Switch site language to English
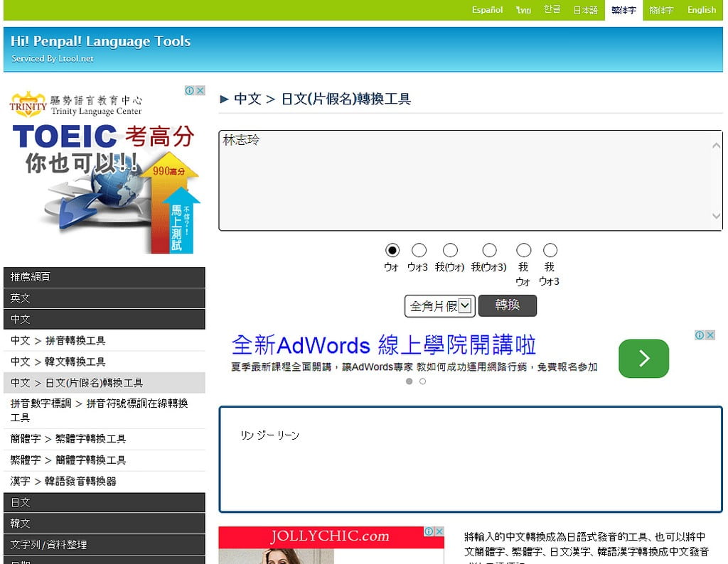The height and width of the screenshot is (564, 728). tap(701, 10)
